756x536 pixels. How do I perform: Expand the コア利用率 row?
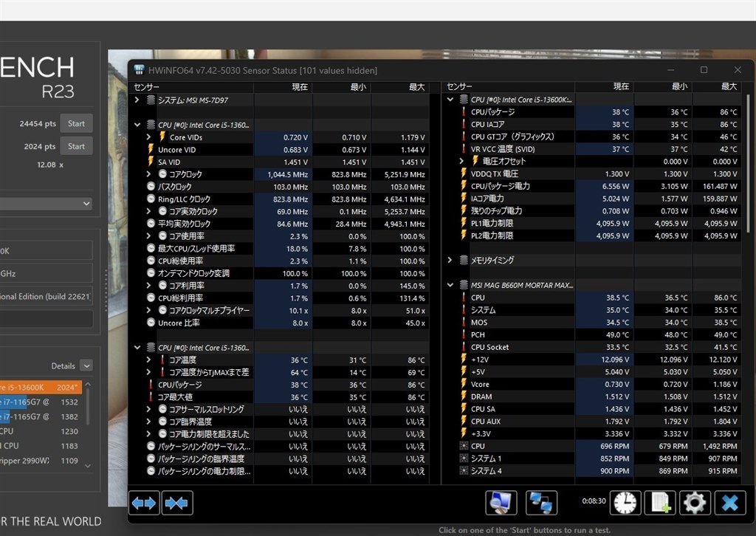coord(148,286)
